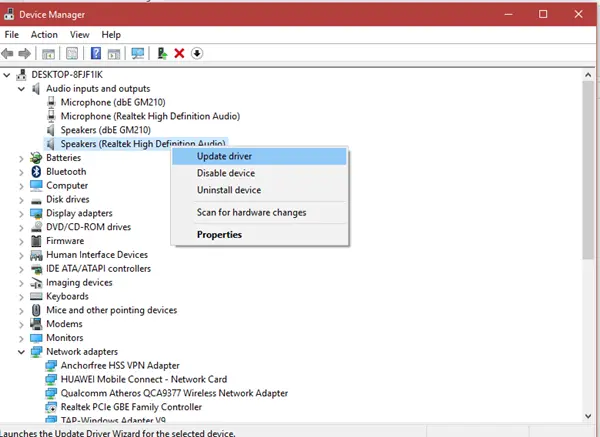Click the Batteries category icon

click(36, 158)
